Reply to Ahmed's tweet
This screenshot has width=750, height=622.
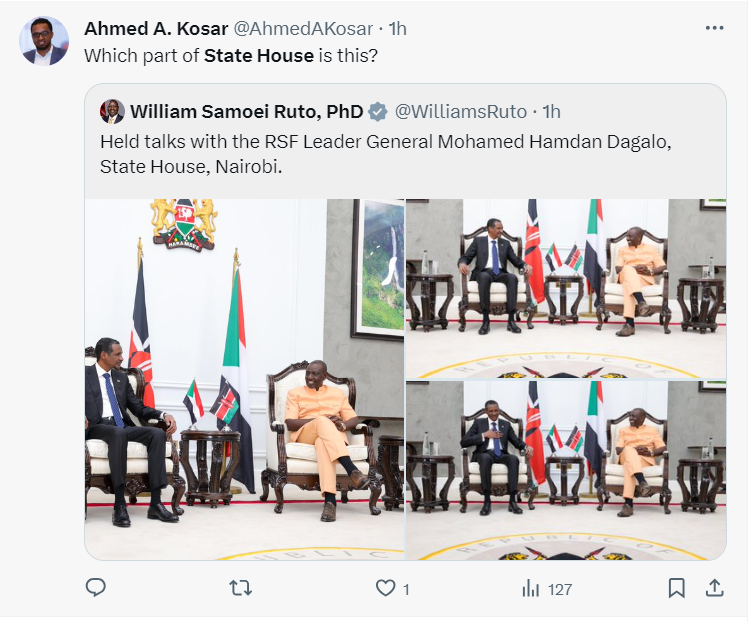(x=96, y=589)
